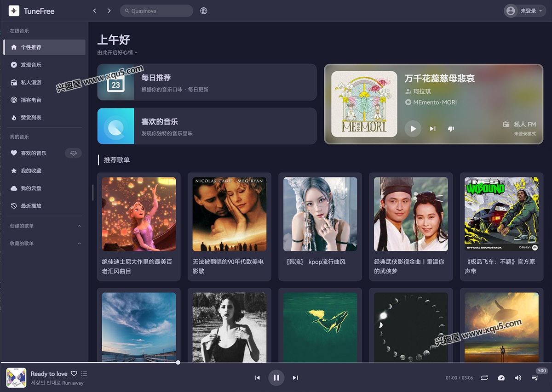
Task: Open the playback speed control
Action: [x=501, y=378]
